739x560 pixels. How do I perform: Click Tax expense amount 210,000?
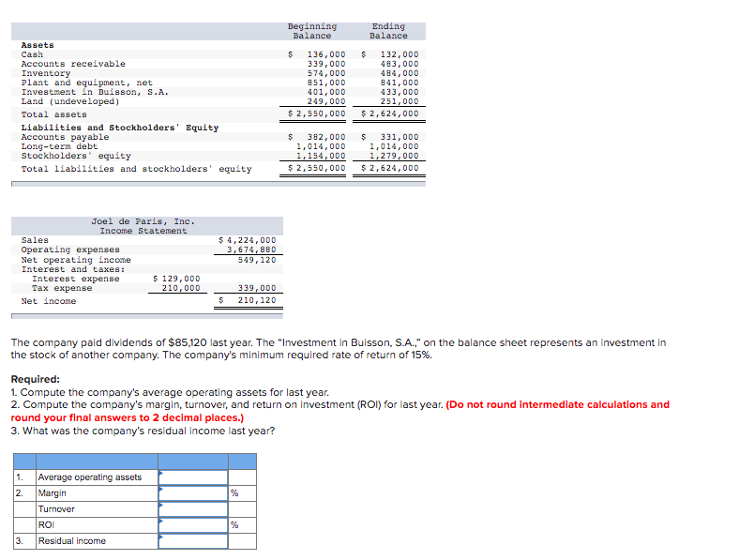(x=181, y=288)
